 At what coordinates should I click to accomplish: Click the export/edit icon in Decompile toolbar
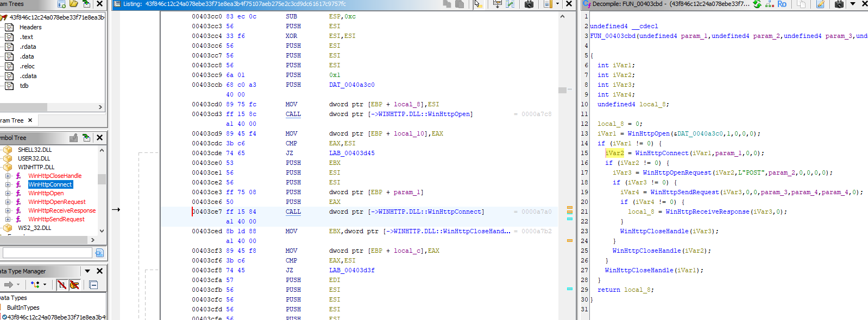point(820,4)
